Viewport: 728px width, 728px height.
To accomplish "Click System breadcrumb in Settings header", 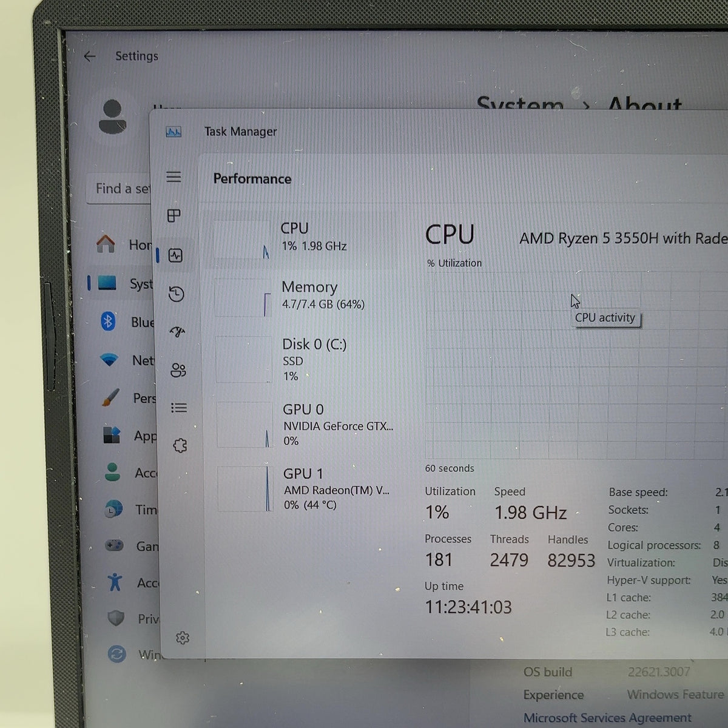I will (x=520, y=103).
